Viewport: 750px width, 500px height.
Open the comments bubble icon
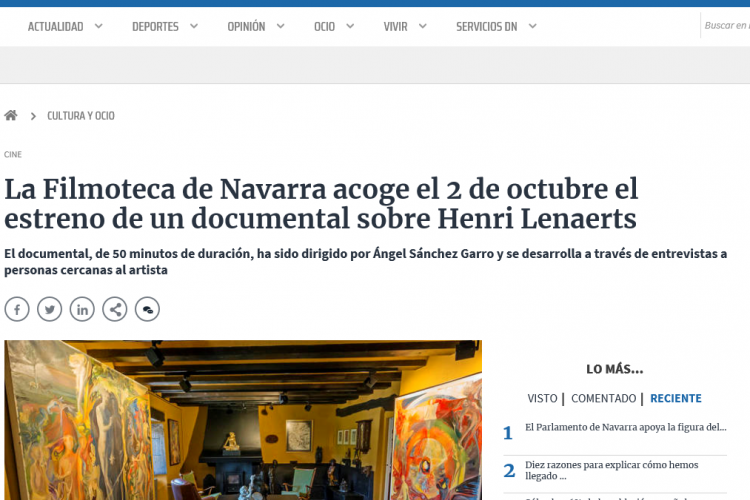click(147, 309)
